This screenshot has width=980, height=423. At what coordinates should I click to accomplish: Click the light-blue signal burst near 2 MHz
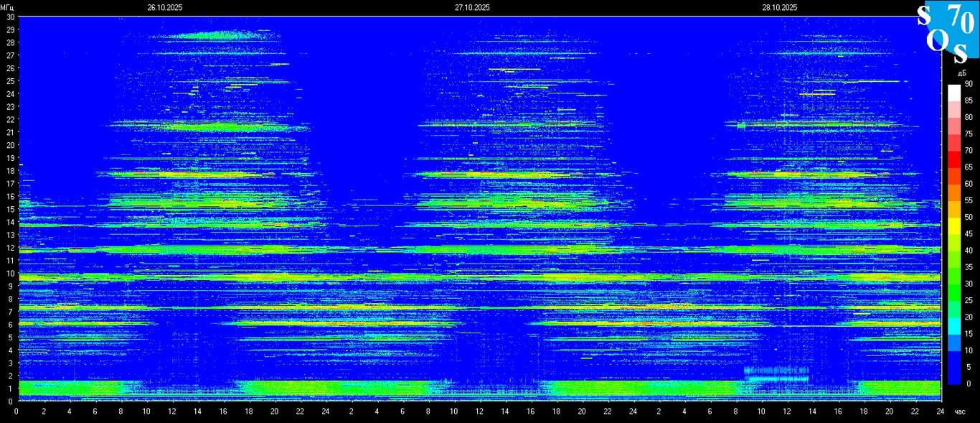coord(776,373)
